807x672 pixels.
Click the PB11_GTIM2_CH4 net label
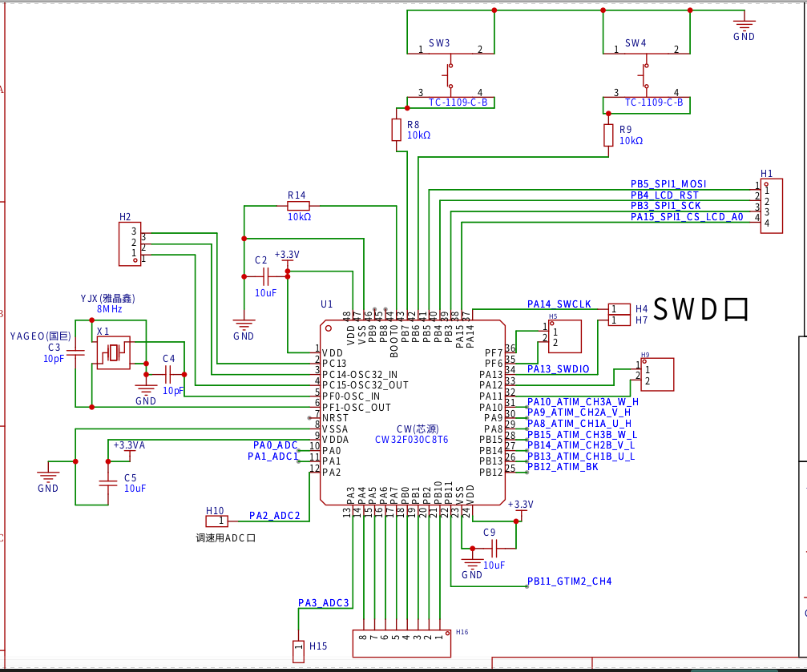coord(569,581)
